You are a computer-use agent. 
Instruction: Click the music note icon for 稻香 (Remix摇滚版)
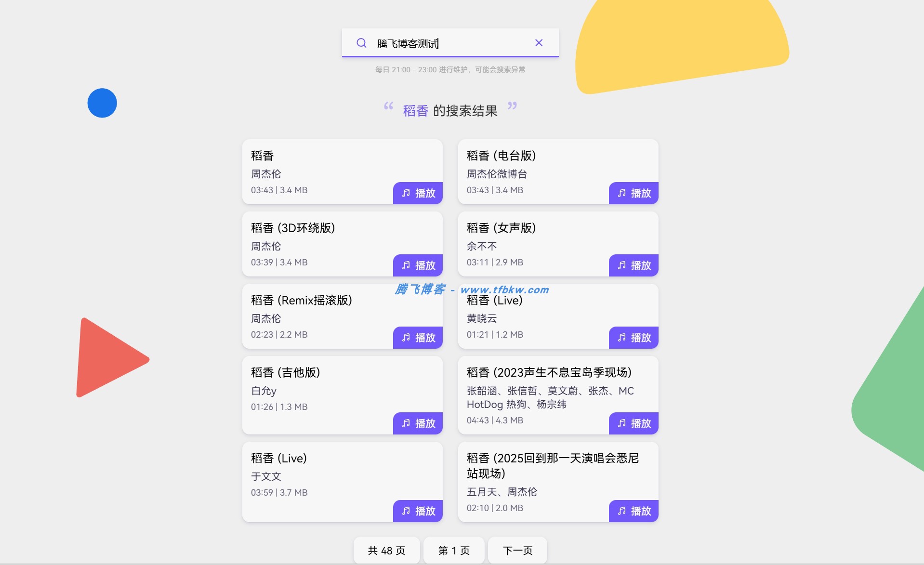click(x=405, y=338)
